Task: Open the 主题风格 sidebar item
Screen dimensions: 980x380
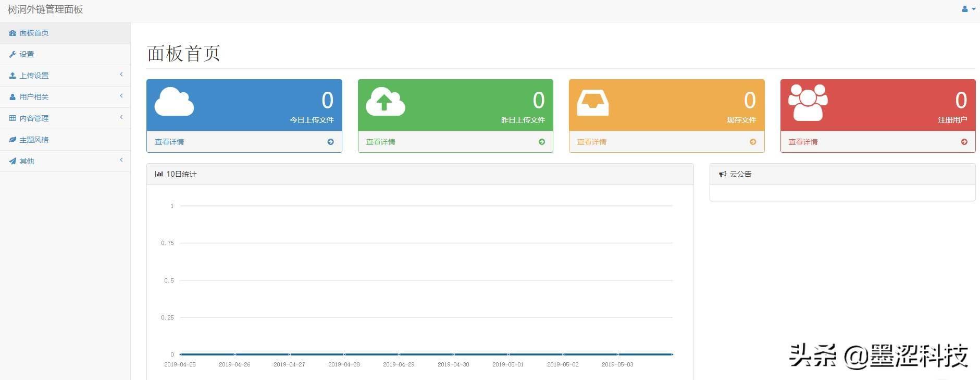Action: [x=65, y=140]
